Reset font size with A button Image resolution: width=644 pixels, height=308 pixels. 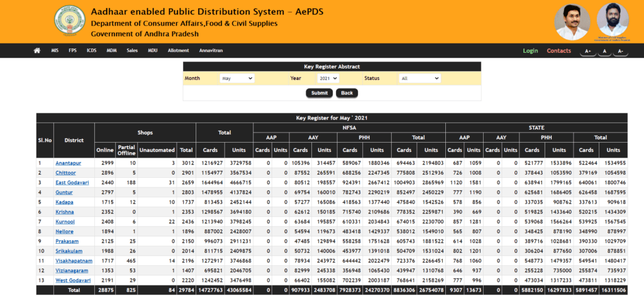point(604,52)
